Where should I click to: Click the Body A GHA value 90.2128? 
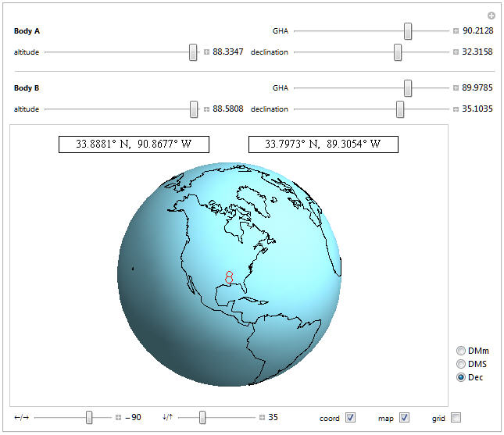477,30
